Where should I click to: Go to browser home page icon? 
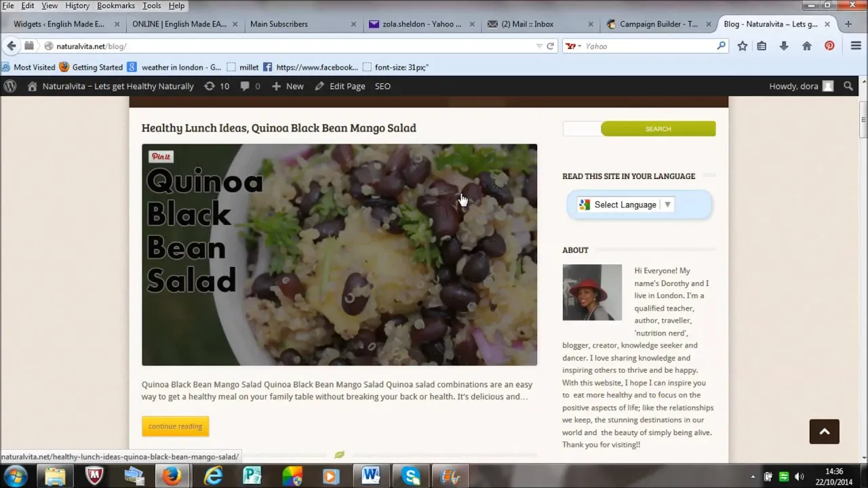click(807, 46)
